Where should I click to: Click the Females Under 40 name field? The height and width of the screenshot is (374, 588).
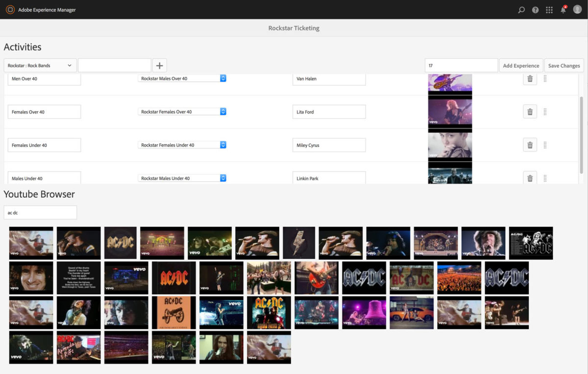[44, 145]
